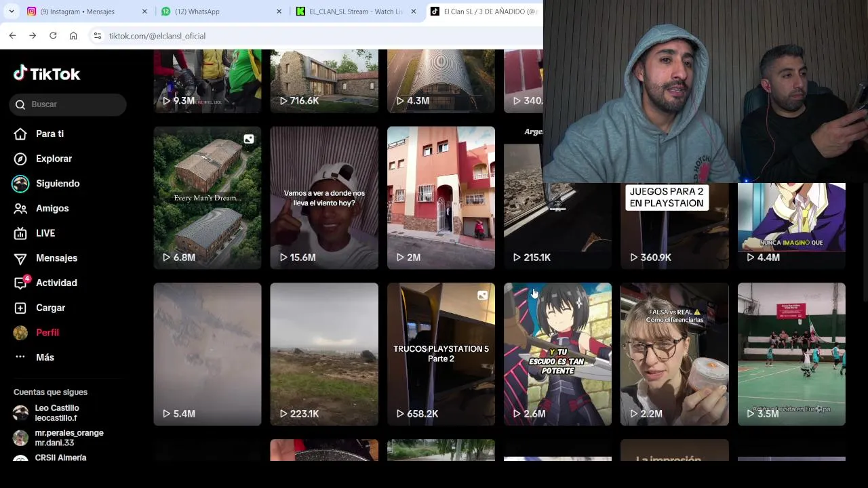The width and height of the screenshot is (868, 488).
Task: Click the Cargar plus icon
Action: 21,308
